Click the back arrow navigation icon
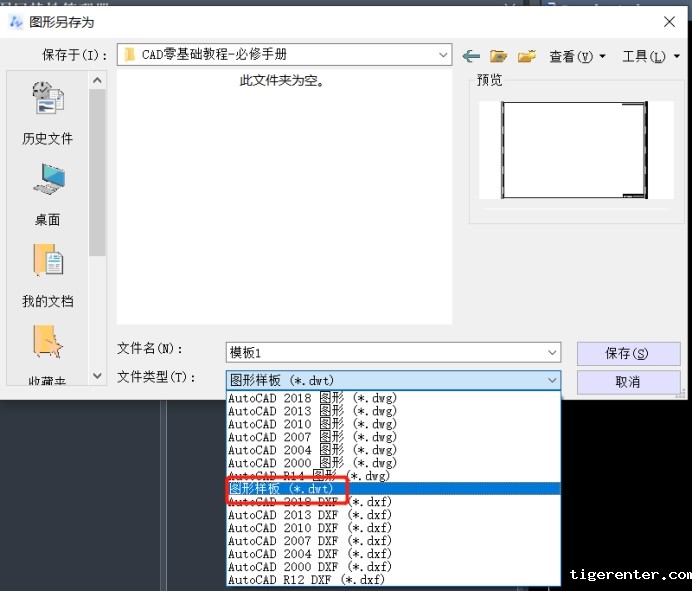692x591 pixels. click(470, 56)
